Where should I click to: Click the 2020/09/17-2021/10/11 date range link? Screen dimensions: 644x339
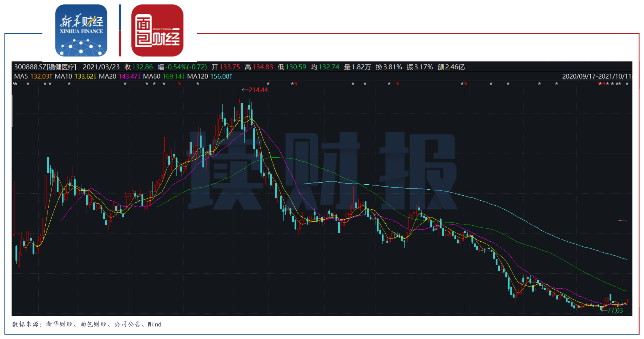click(x=597, y=76)
